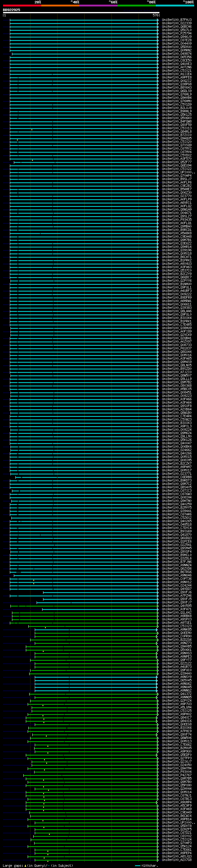Click the white query sequence bar

(81, 13)
